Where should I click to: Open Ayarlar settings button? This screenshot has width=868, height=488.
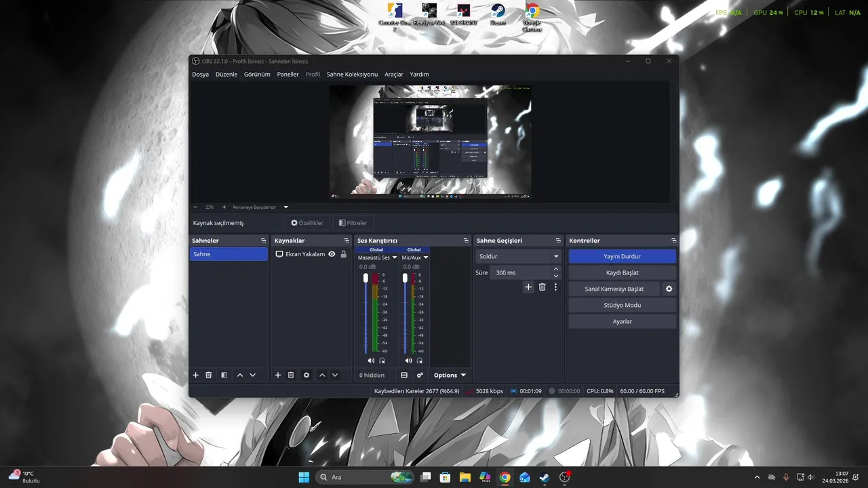pyautogui.click(x=622, y=321)
